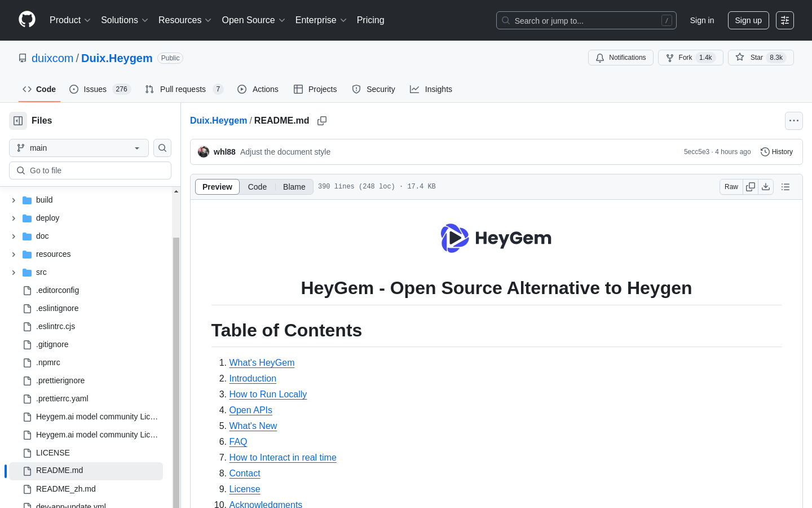The width and height of the screenshot is (812, 508).
Task: Open the Insights tab
Action: coord(431,89)
